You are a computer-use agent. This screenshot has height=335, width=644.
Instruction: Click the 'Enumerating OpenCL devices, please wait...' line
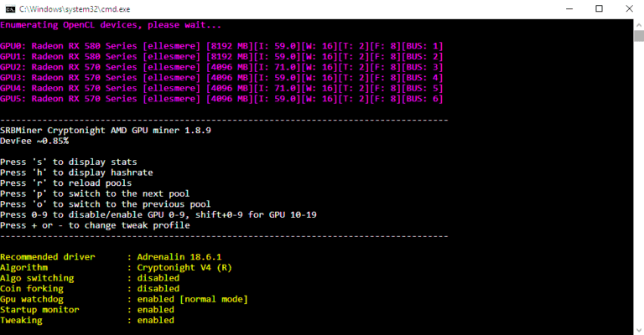pyautogui.click(x=111, y=25)
